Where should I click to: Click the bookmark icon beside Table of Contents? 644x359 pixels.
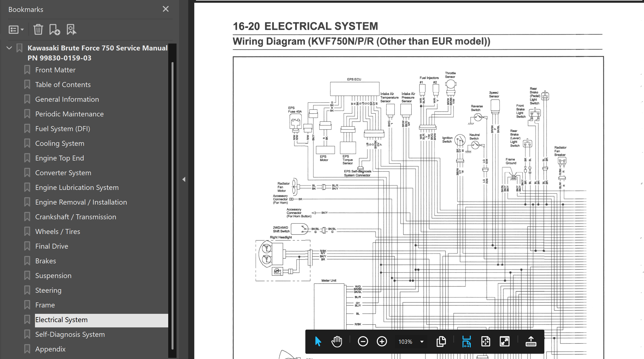27,85
